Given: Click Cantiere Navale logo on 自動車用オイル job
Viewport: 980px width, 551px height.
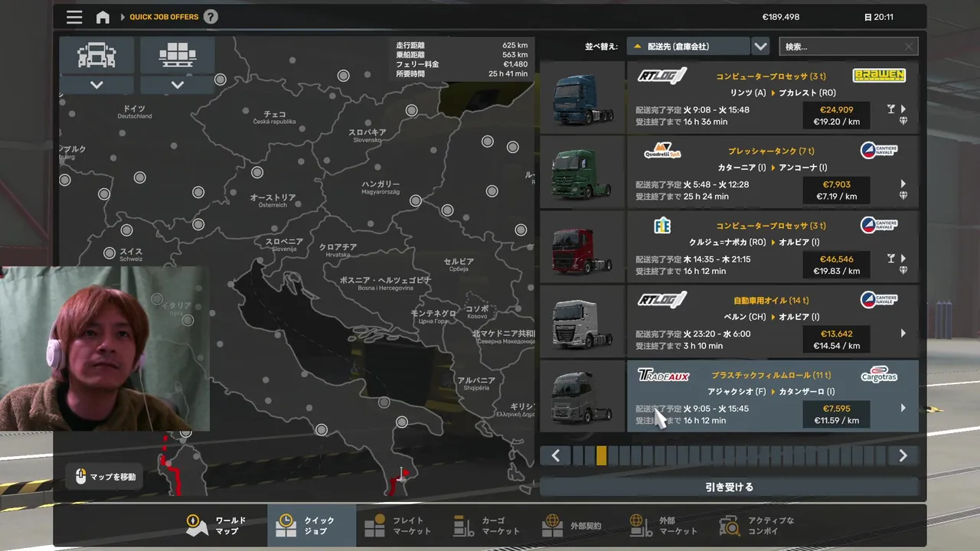Looking at the screenshot, I should pos(879,299).
